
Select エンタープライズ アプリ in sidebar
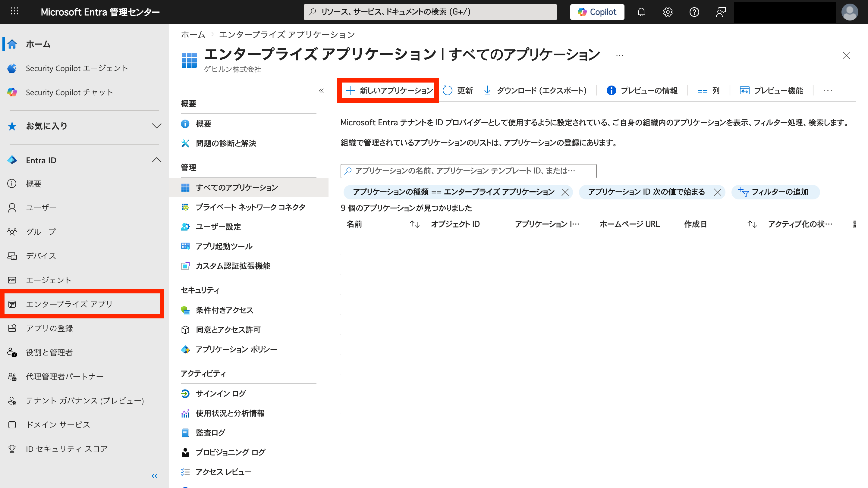(x=82, y=304)
